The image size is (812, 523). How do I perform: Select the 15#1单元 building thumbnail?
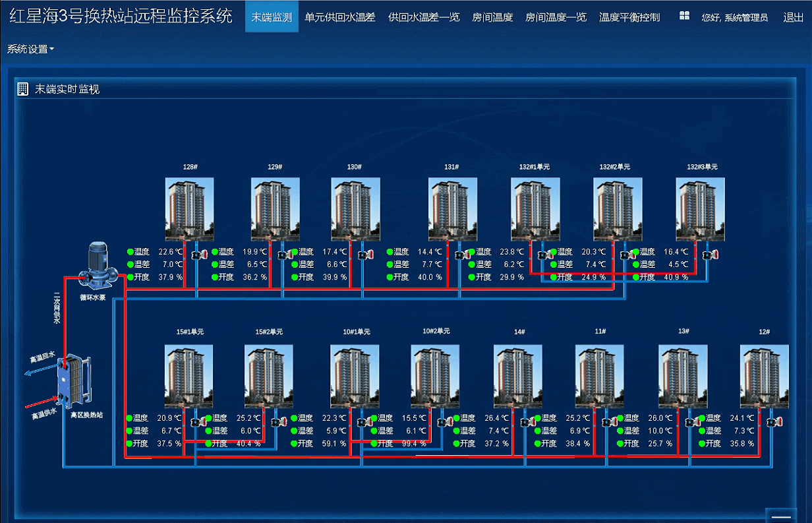click(x=189, y=377)
